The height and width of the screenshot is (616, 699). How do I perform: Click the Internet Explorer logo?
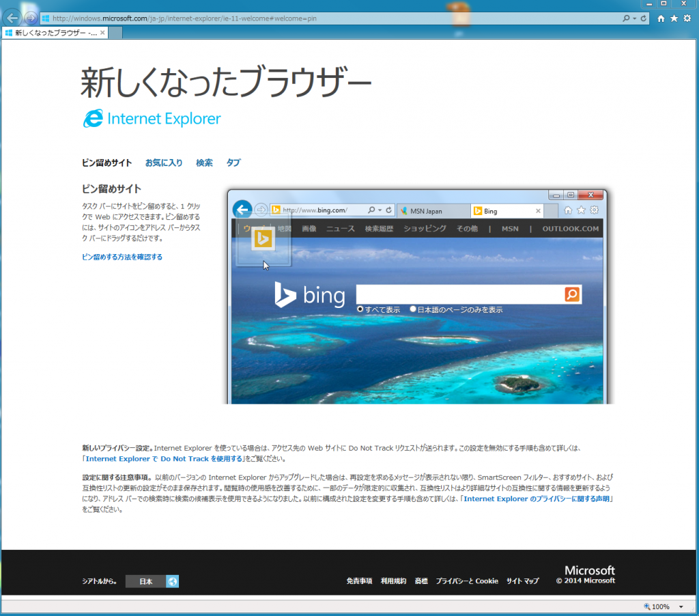[152, 119]
